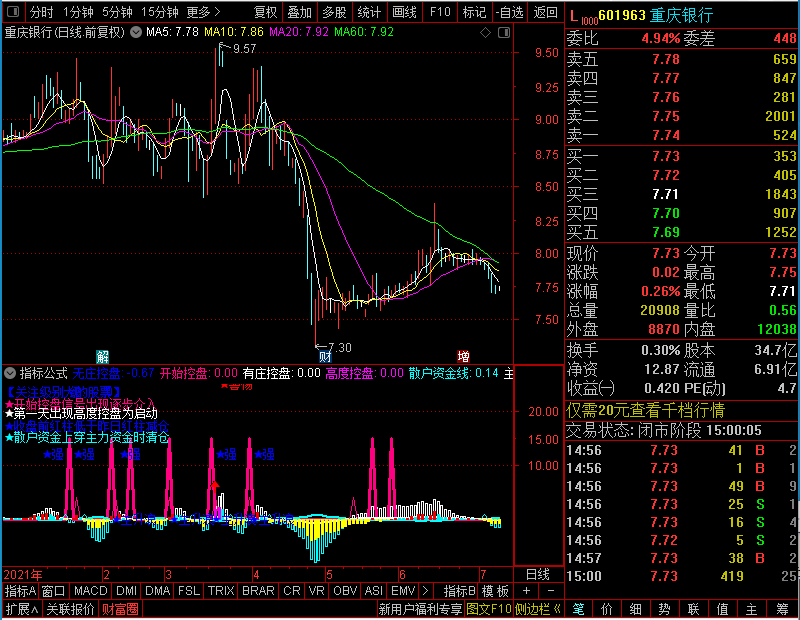
Task: Toggle the side panel icon on chart header
Action: point(504,33)
